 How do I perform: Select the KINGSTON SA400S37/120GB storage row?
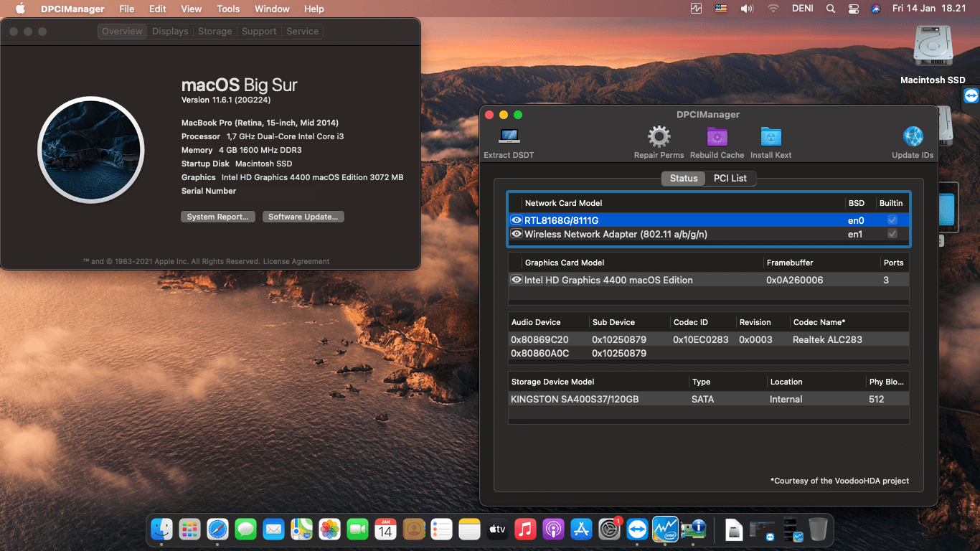[709, 399]
